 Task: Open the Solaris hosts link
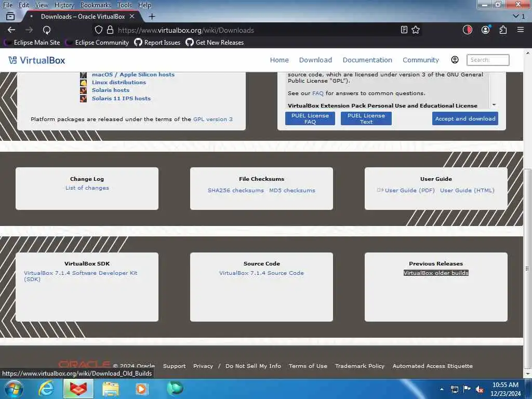[x=111, y=90]
